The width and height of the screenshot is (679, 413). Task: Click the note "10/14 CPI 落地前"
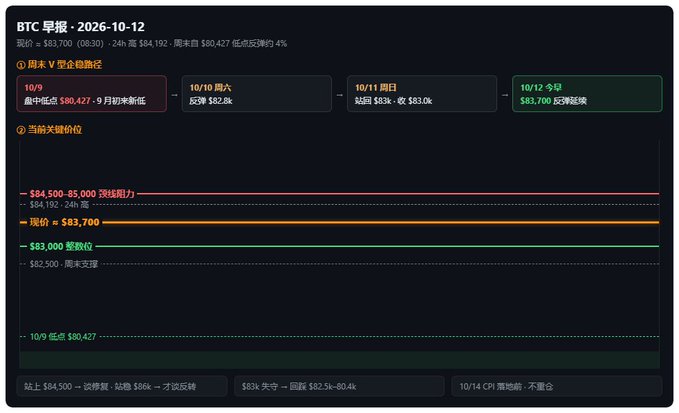pyautogui.click(x=557, y=386)
